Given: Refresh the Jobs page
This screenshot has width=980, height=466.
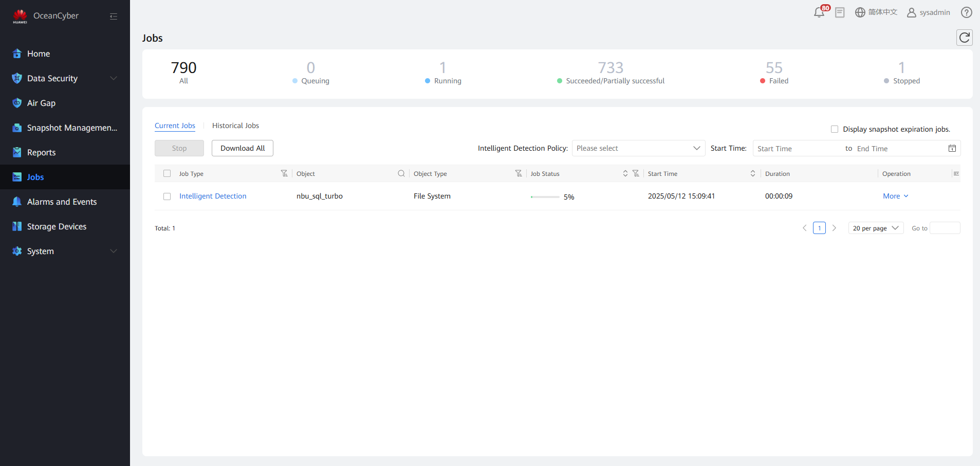Looking at the screenshot, I should pos(964,38).
